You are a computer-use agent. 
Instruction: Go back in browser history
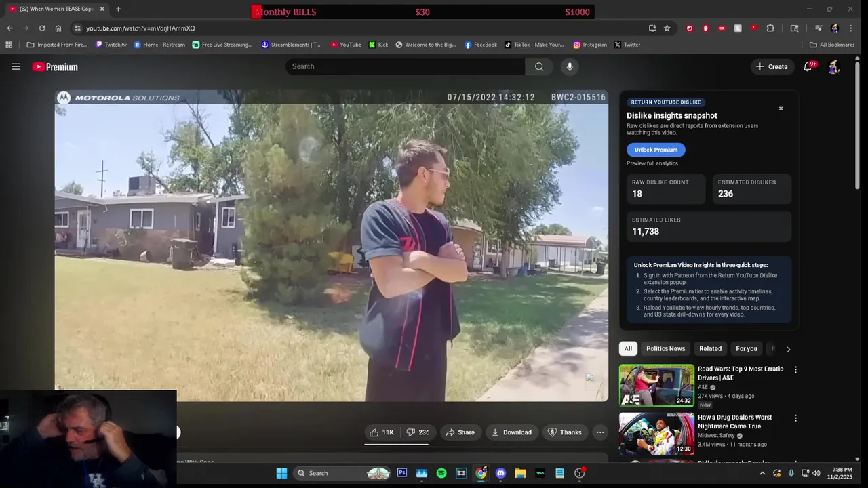(x=9, y=28)
